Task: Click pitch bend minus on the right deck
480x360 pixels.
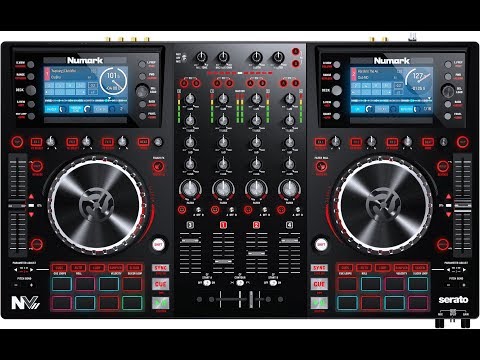Action: [449, 285]
